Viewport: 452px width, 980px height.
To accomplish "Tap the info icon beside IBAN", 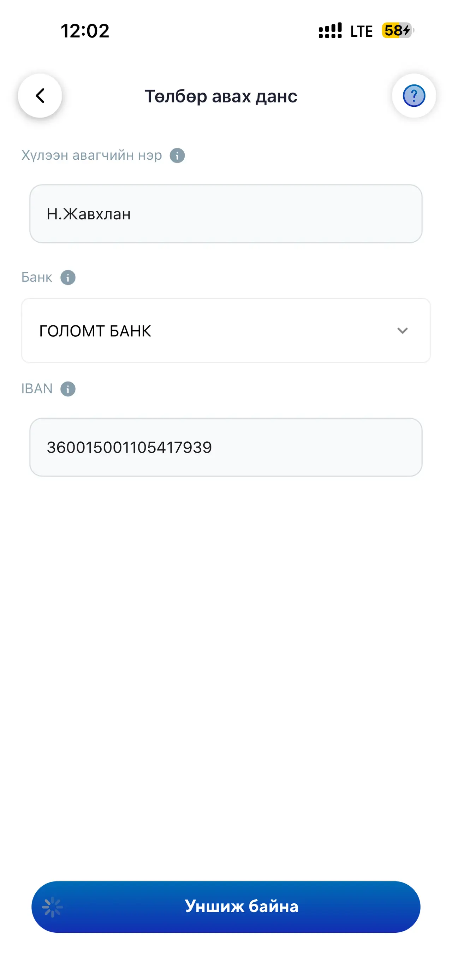I will 68,389.
